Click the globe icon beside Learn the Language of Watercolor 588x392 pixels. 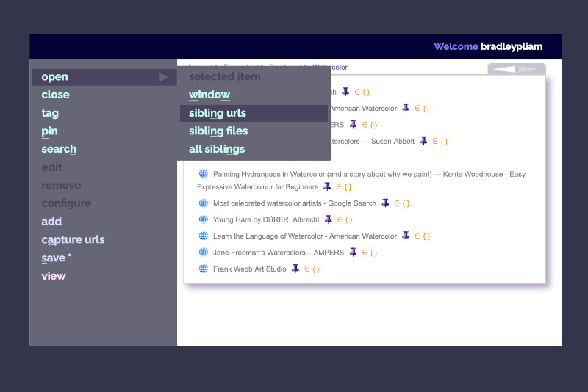pos(204,236)
